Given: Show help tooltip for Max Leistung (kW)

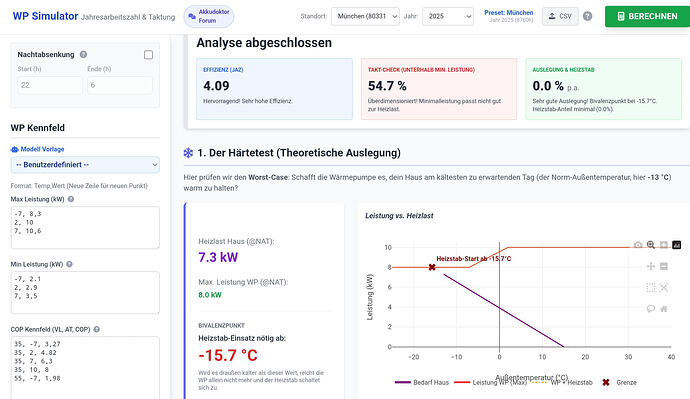Looking at the screenshot, I should point(71,199).
